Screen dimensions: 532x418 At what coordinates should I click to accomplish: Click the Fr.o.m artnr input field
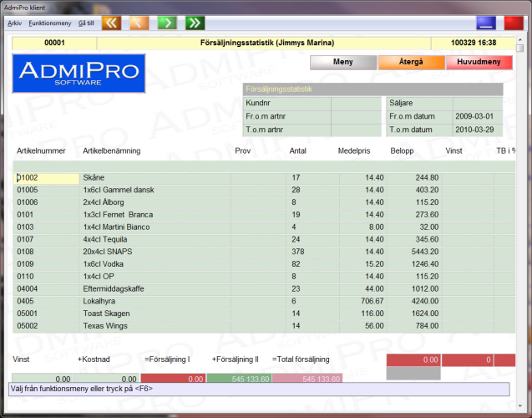[x=357, y=116]
